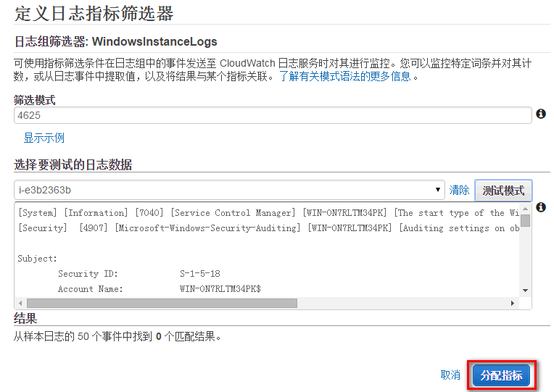Click the Account Name: WIN-ON7RLTM34PK$ line
Screen dimensions: 554x392
pyautogui.click(x=160, y=289)
